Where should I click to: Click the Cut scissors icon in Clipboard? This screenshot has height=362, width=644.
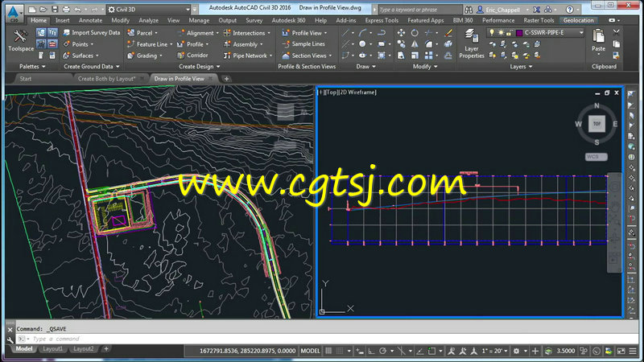tap(617, 32)
